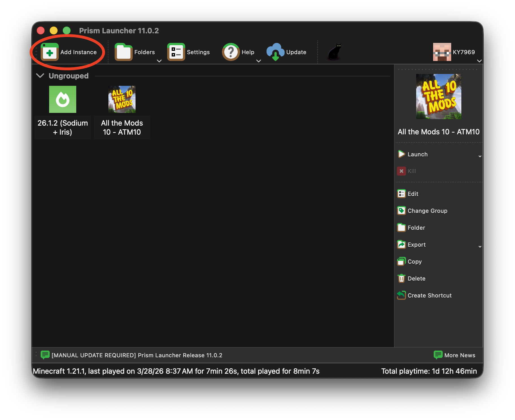515x420 pixels.
Task: Click the Delete trash can icon
Action: (401, 279)
